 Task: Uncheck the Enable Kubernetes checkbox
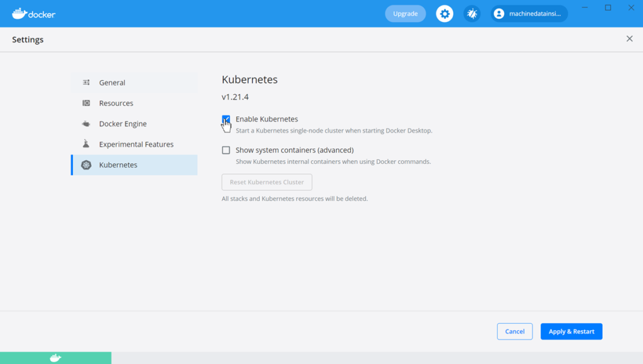click(x=226, y=119)
